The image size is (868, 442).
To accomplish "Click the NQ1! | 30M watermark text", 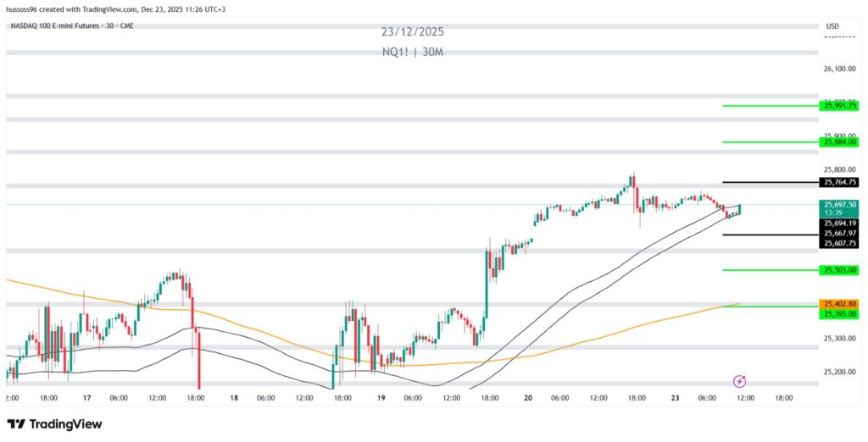I will point(412,52).
